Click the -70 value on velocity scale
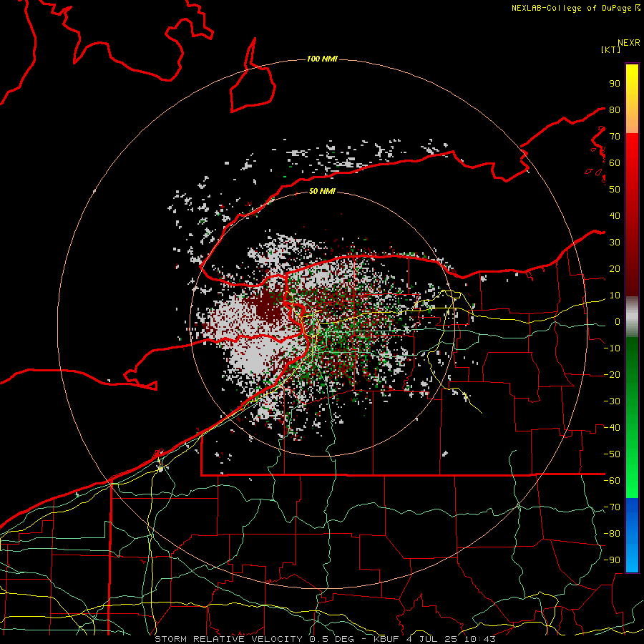The width and height of the screenshot is (644, 644). [612, 507]
